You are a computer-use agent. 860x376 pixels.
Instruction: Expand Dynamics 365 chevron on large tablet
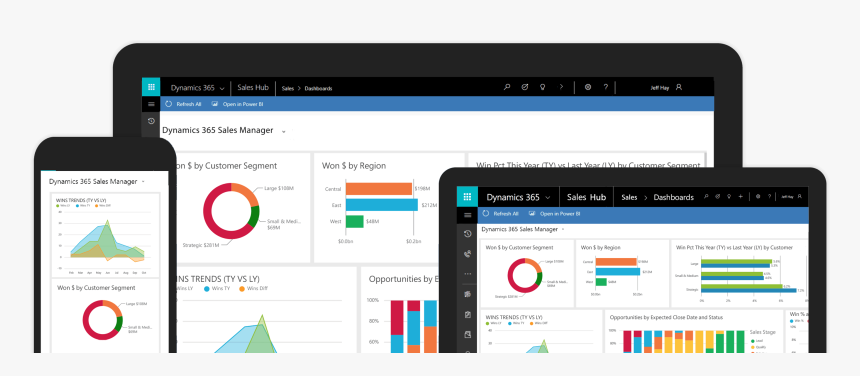tap(222, 88)
